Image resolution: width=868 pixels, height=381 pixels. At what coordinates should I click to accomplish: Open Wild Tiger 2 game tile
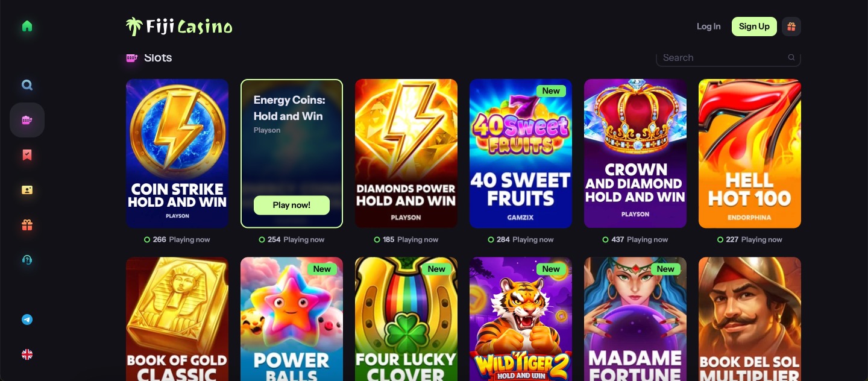(521, 319)
